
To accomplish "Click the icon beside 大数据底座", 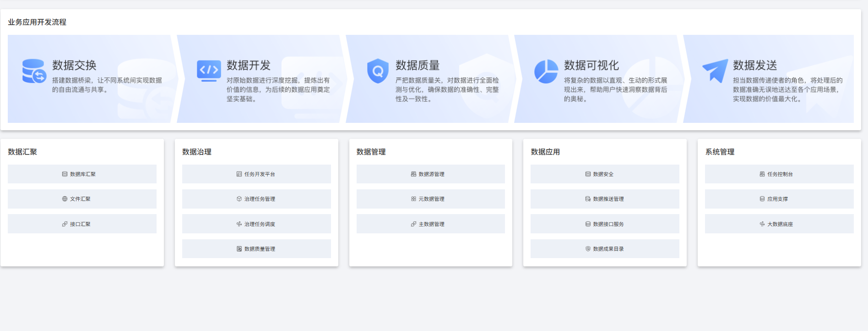I will (x=762, y=224).
